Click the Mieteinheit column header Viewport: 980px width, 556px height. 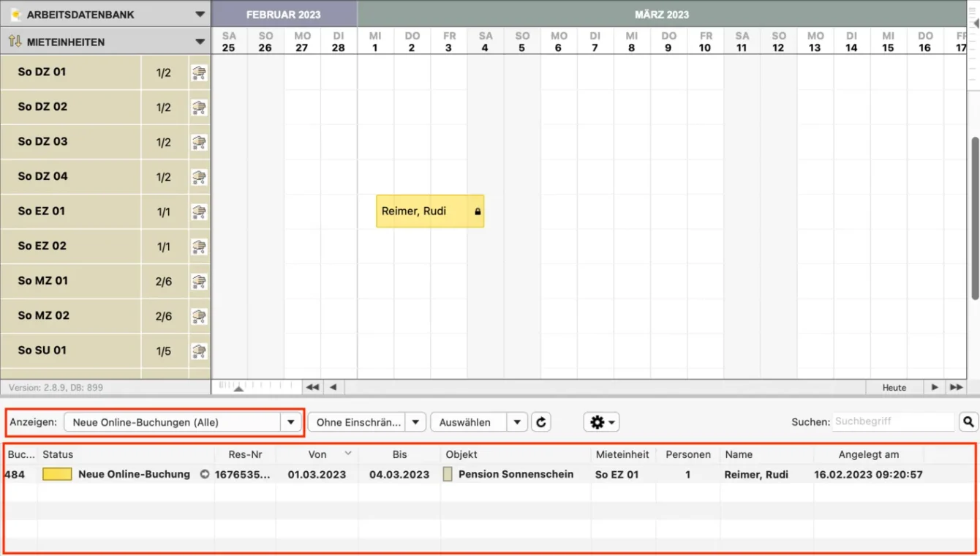622,454
